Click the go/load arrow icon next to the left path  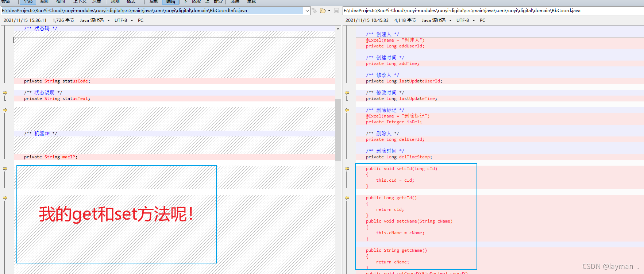click(314, 11)
